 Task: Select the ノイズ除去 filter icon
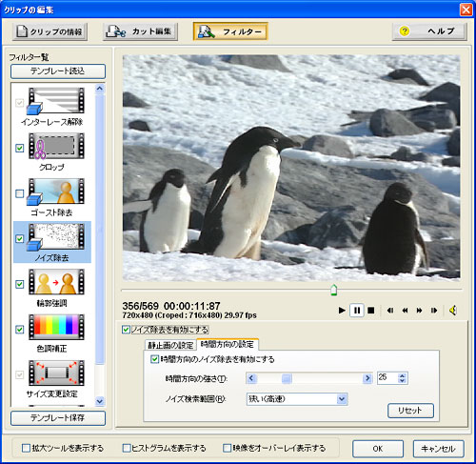(x=56, y=236)
